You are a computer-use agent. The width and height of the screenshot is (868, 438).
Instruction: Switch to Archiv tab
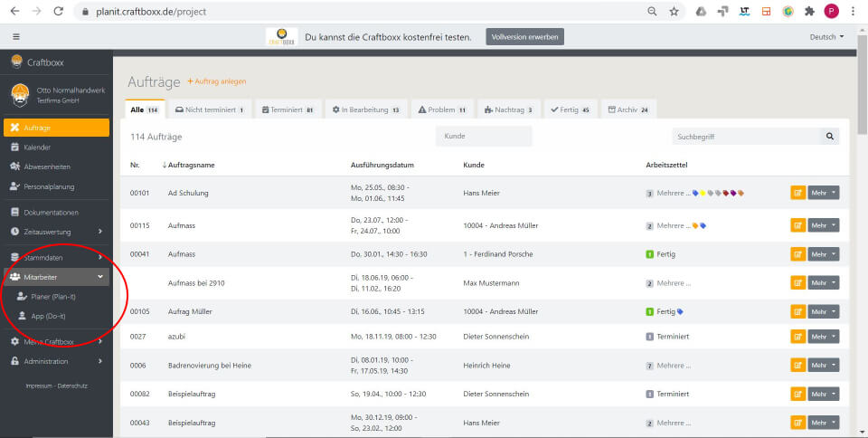point(628,109)
